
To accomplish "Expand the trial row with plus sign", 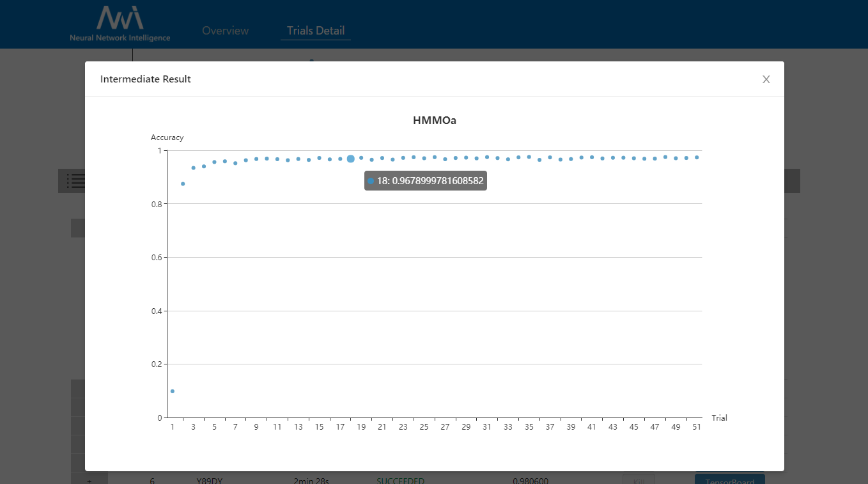I will [x=89, y=480].
